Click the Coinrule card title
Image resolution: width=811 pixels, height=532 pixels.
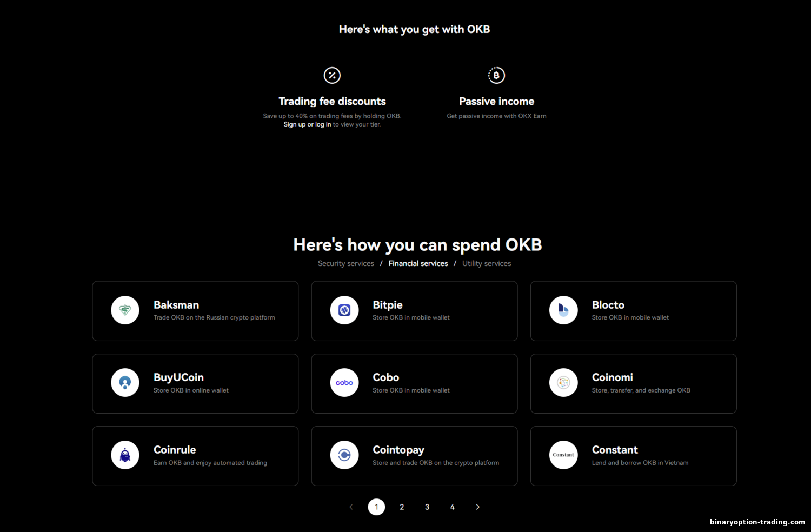coord(175,450)
